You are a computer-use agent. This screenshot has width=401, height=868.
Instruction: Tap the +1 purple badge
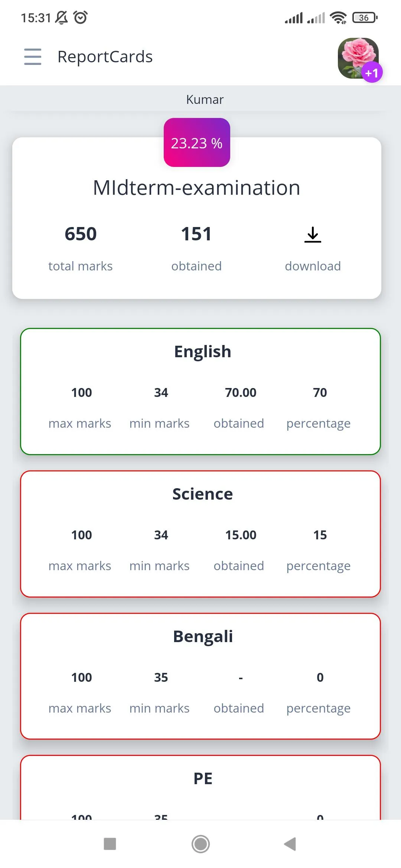point(372,73)
